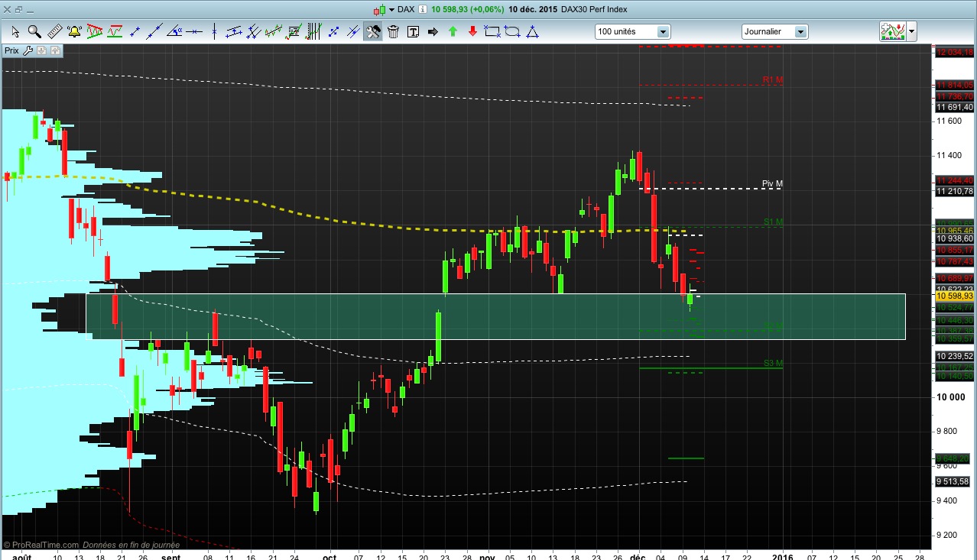The image size is (977, 560).
Task: Change chart style via the candlestick icon
Action: coord(380,10)
